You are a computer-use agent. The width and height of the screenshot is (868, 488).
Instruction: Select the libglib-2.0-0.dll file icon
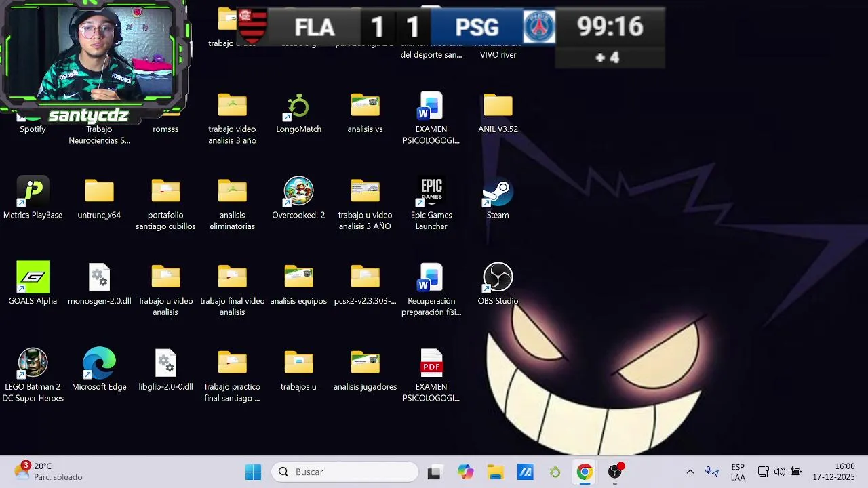tap(165, 371)
